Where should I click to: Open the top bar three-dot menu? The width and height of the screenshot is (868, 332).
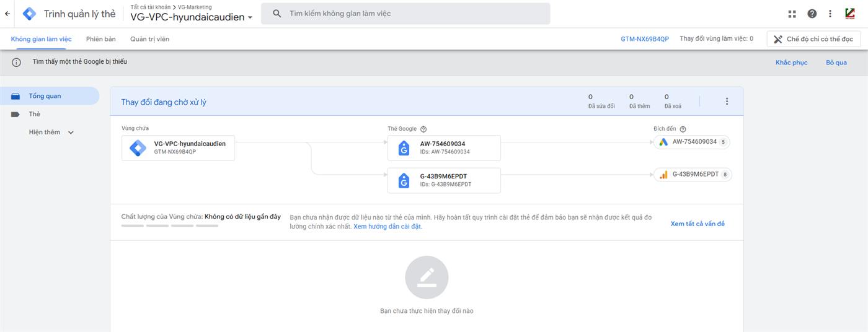(830, 14)
